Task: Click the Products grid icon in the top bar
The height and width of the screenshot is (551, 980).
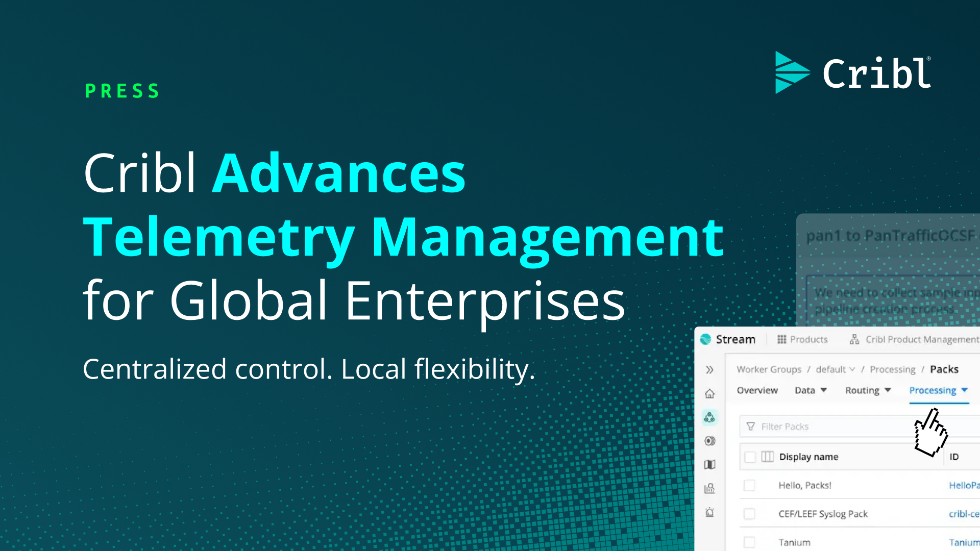Action: coord(781,339)
